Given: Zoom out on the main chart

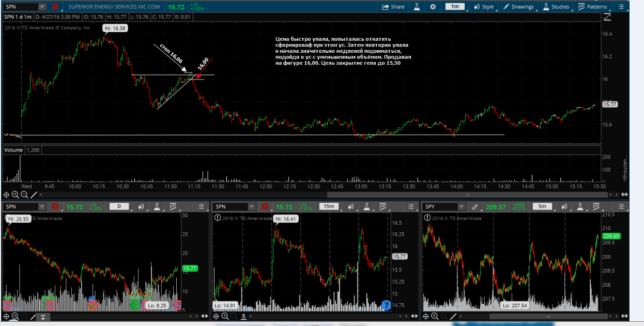Looking at the screenshot, I should [24, 195].
